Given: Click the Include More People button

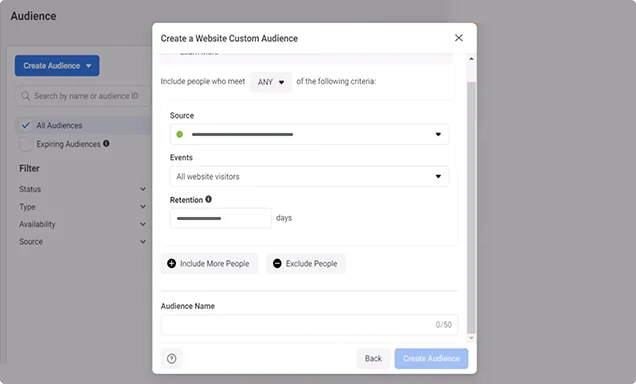Looking at the screenshot, I should [x=209, y=264].
